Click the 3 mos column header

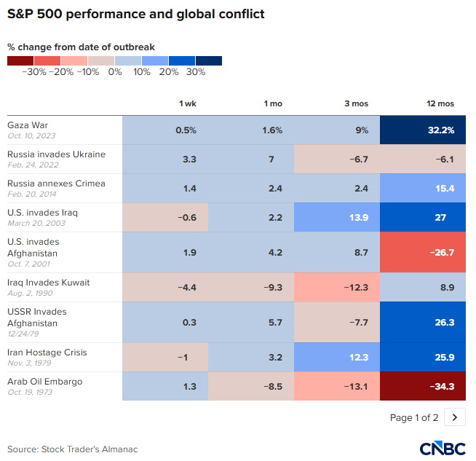(356, 103)
